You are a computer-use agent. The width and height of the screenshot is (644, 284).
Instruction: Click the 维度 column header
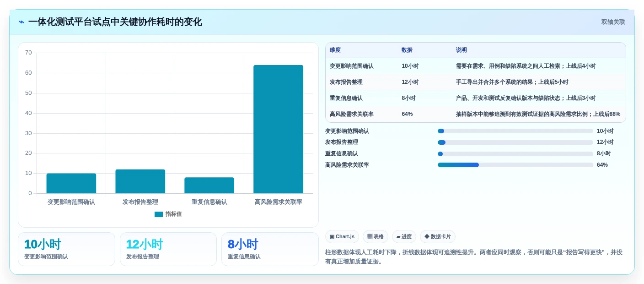[335, 50]
